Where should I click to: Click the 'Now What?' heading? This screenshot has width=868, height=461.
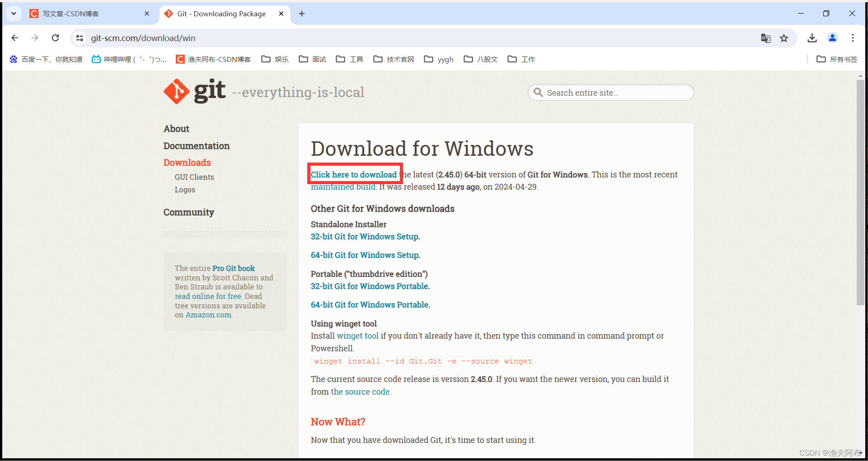click(x=338, y=422)
